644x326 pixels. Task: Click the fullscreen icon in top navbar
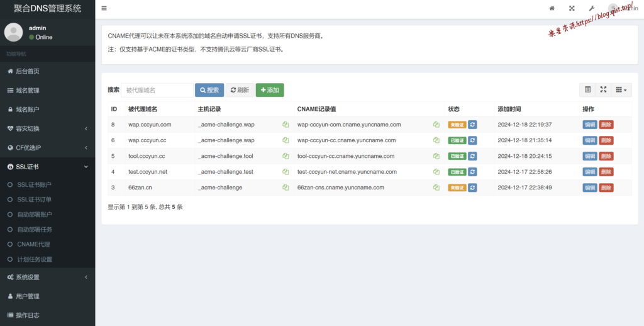572,8
